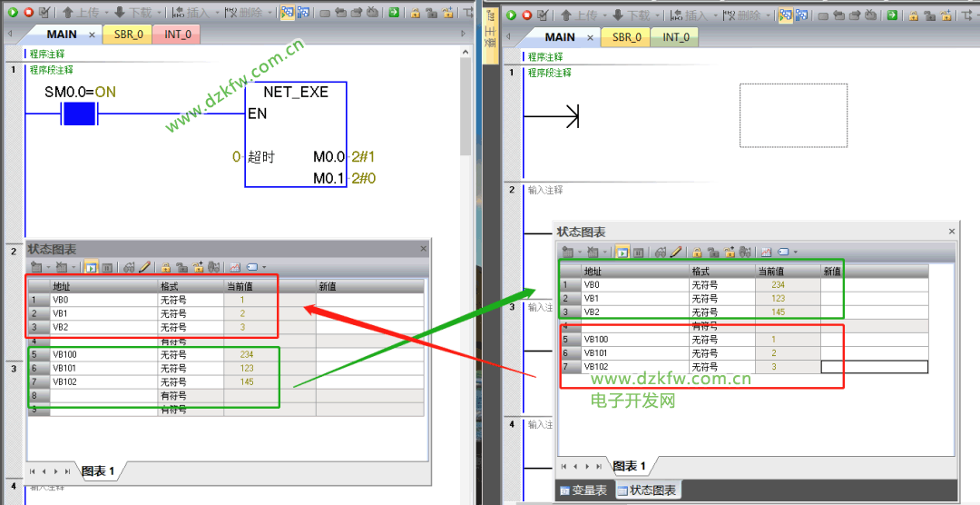Screen dimensions: 980x505
Task: Click the red STOP icon in right window
Action: point(526,15)
